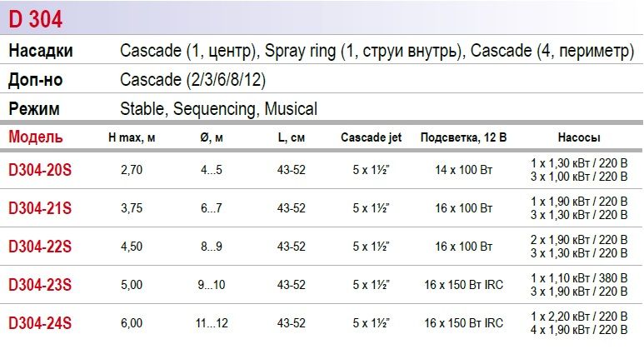Click the Подсветка, 12 В column header
644x359 pixels.
click(463, 137)
